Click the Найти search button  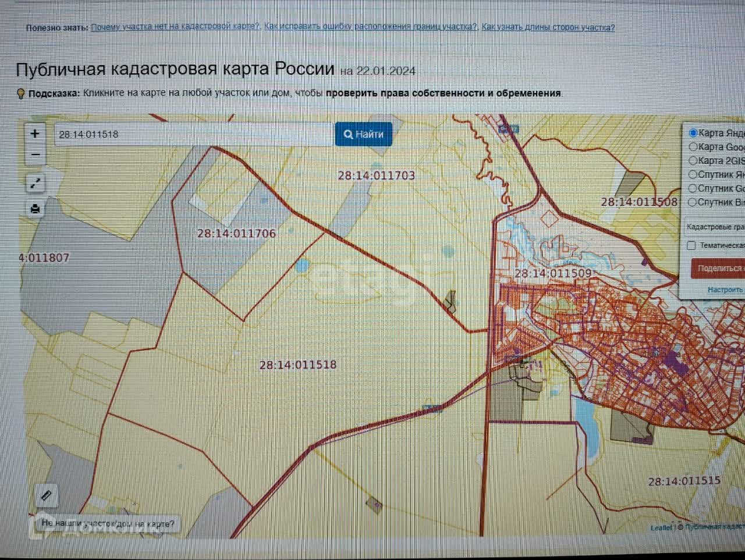pyautogui.click(x=363, y=134)
